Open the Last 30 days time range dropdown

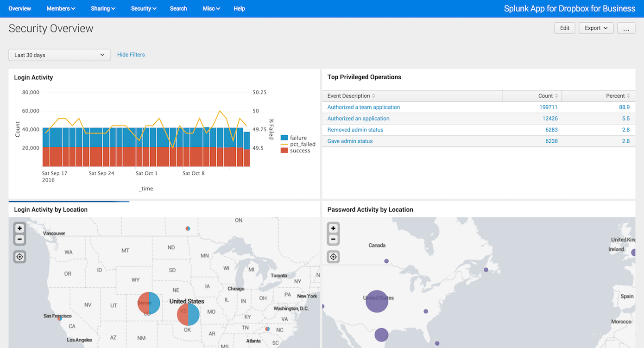59,55
